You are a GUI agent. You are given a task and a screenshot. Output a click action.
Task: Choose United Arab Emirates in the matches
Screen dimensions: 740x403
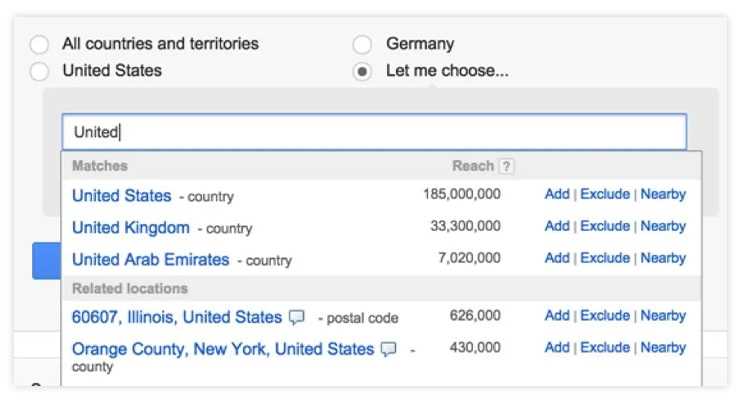coord(150,259)
